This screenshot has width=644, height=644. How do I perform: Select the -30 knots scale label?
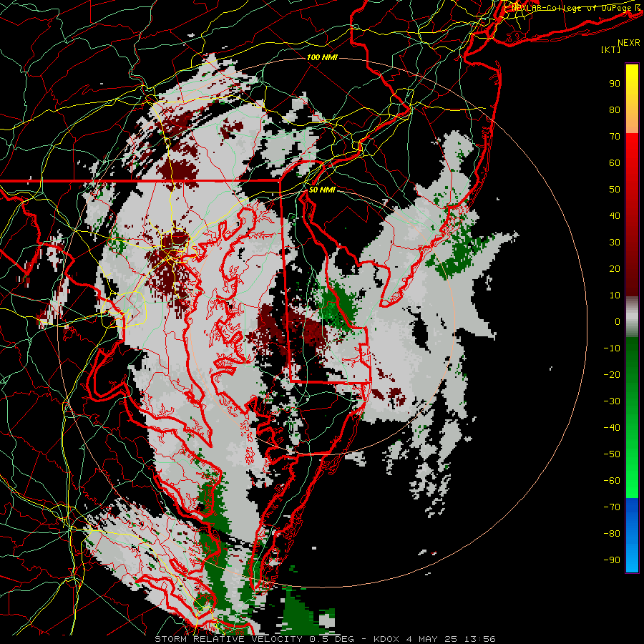[612, 401]
